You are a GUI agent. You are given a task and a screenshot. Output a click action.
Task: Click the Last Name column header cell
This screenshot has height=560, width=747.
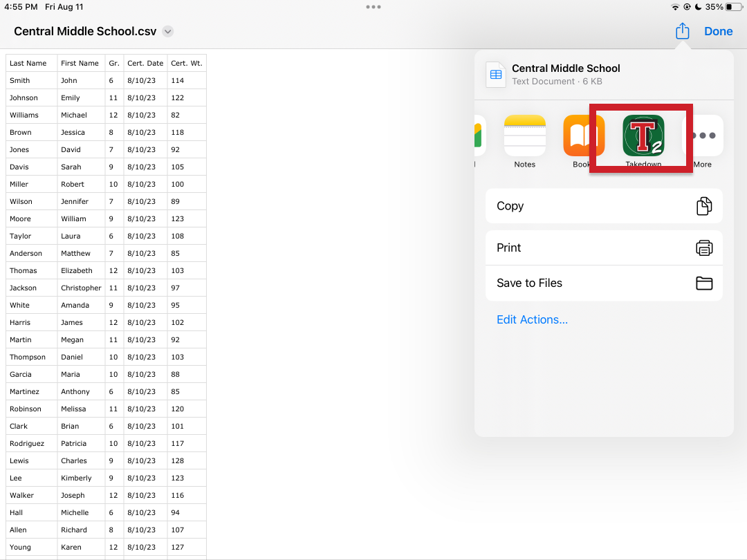31,63
